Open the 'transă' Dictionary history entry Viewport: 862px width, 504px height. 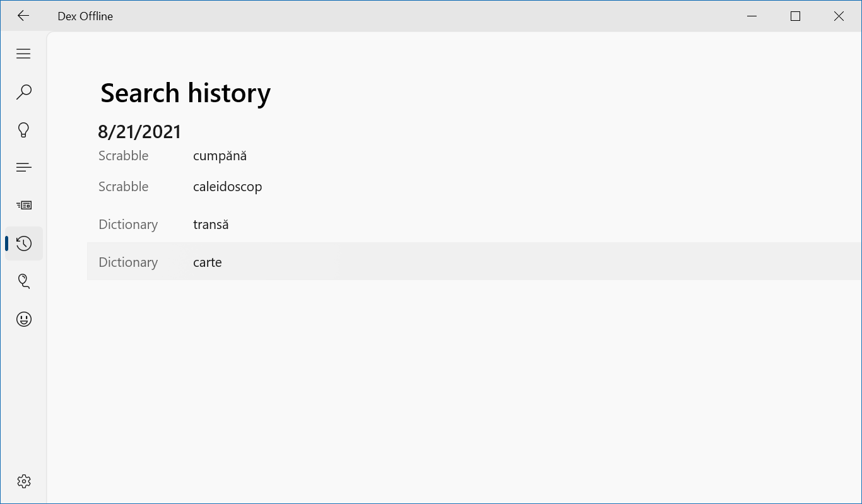[x=211, y=225]
